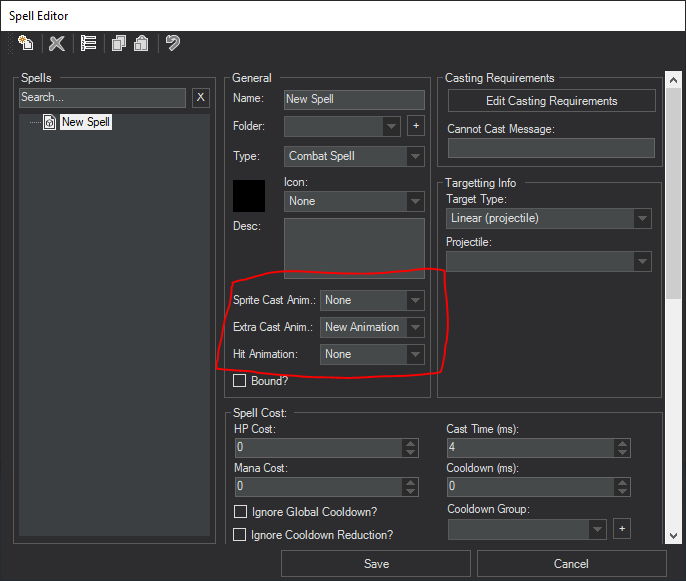
Task: Add a new folder with plus button
Action: coord(415,126)
